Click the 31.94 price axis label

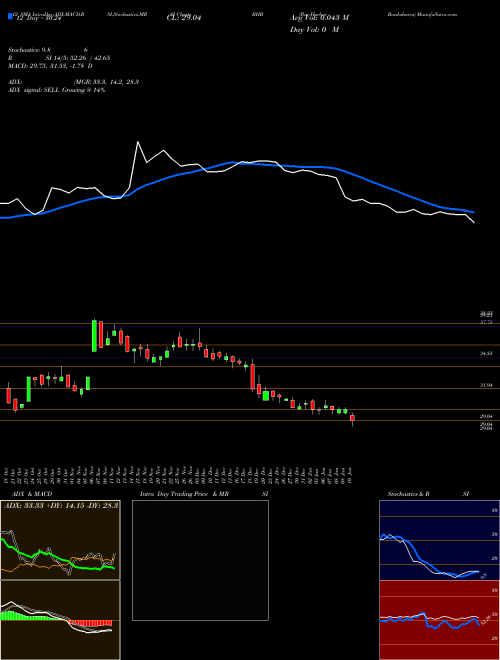[486, 385]
